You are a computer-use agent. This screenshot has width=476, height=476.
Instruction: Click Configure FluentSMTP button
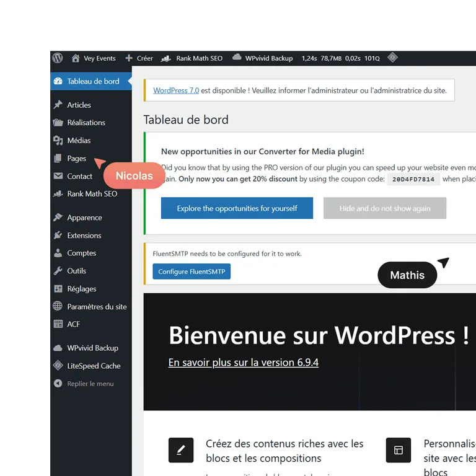pyautogui.click(x=192, y=271)
